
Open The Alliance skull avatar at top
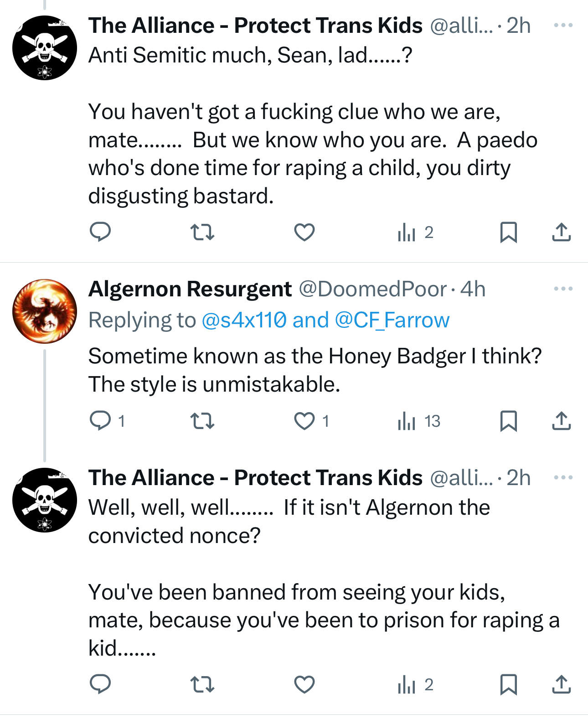click(45, 48)
